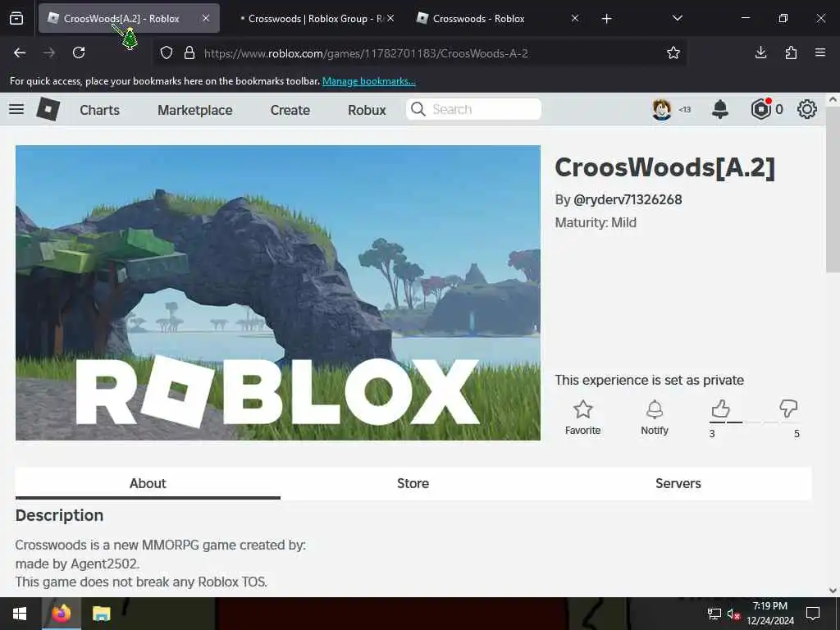
Task: Open Firefox extensions puzzle icon
Action: click(x=791, y=52)
